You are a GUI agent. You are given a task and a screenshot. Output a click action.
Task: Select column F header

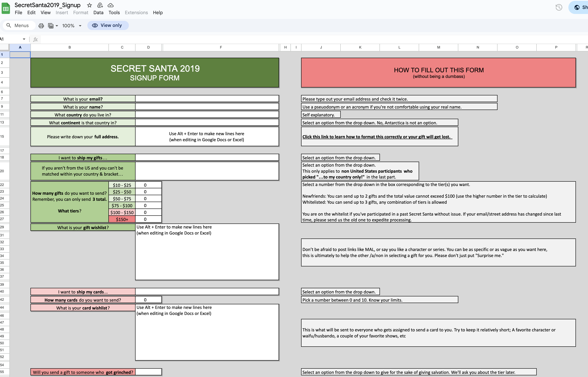point(221,47)
